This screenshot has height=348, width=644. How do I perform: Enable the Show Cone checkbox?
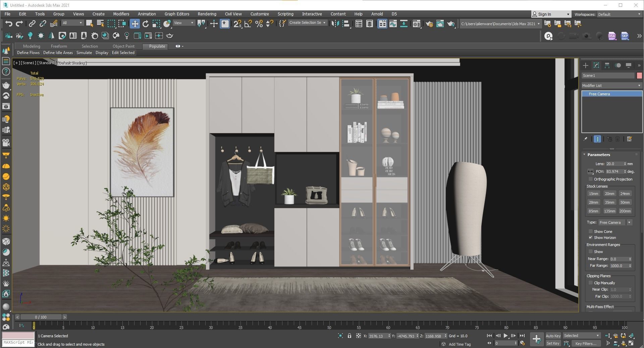(591, 231)
